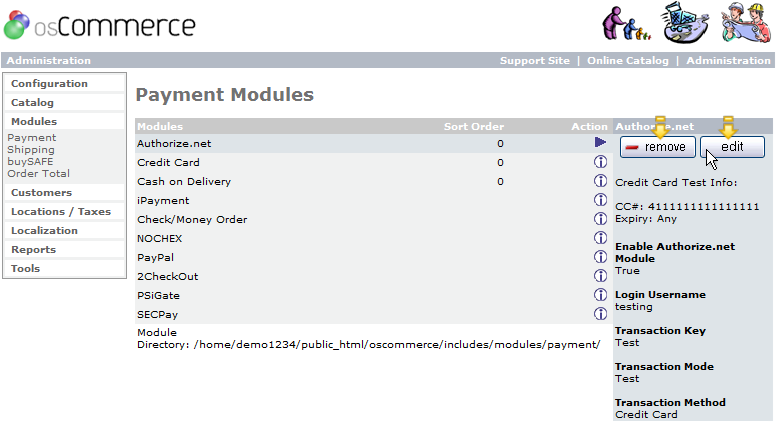This screenshot has width=776, height=422.
Task: Expand the Catalog sidebar section
Action: tap(32, 103)
